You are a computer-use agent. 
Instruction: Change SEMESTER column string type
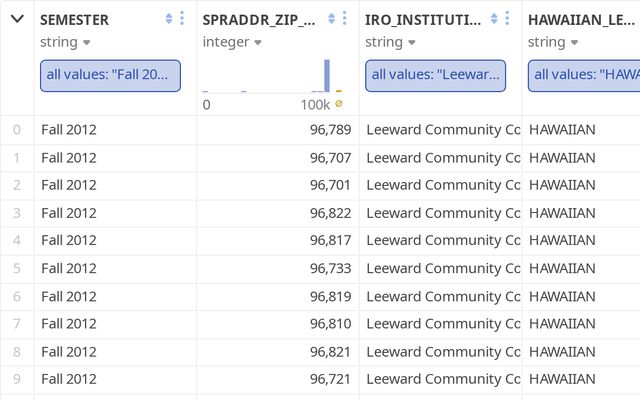(x=64, y=42)
